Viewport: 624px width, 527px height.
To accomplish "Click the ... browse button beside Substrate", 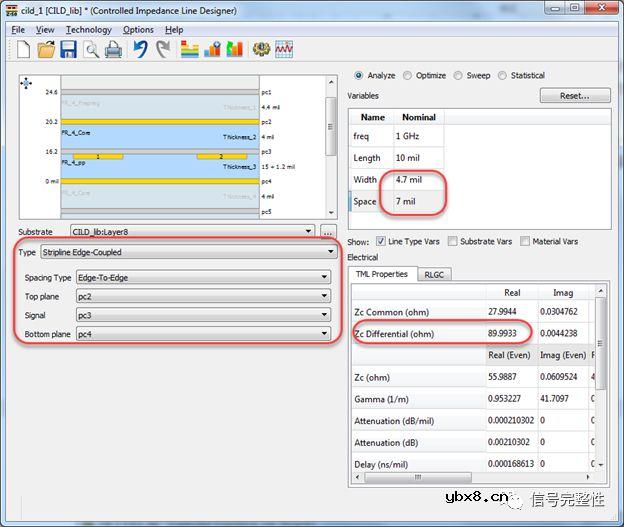I will coord(328,231).
